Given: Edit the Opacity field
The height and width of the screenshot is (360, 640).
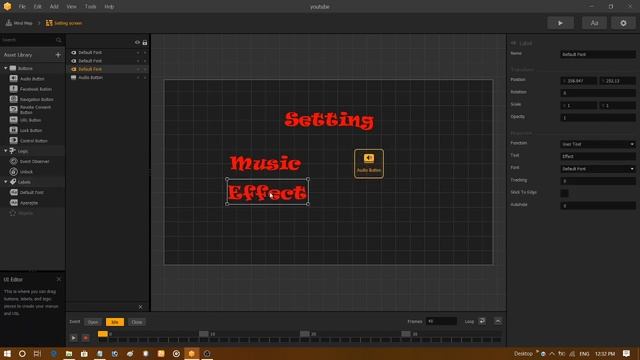Looking at the screenshot, I should click(598, 118).
